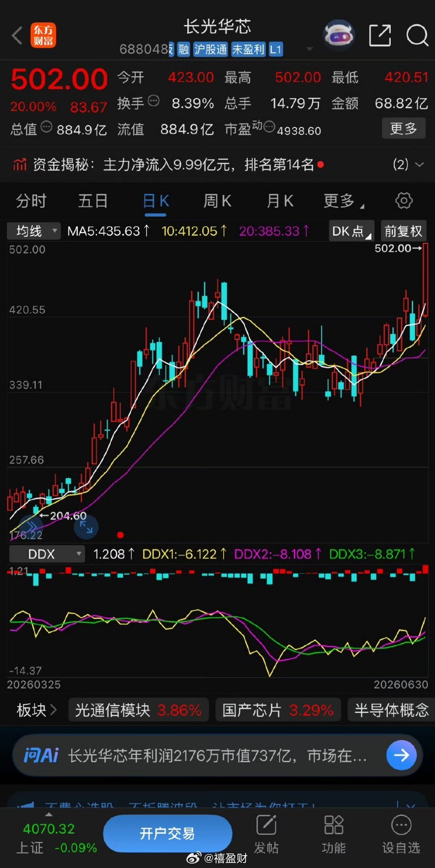
Task: Expand the (2) messages chevron
Action: click(x=419, y=164)
